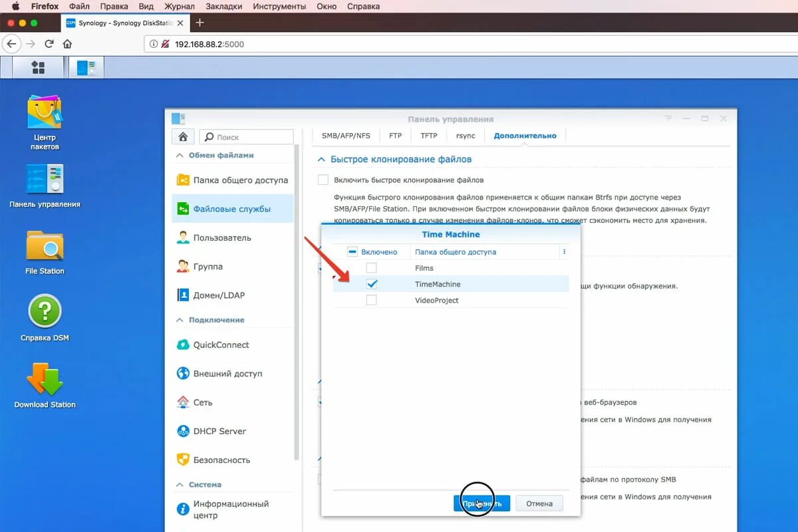Go to Control Panel home icon
This screenshot has height=532, width=798.
(183, 136)
